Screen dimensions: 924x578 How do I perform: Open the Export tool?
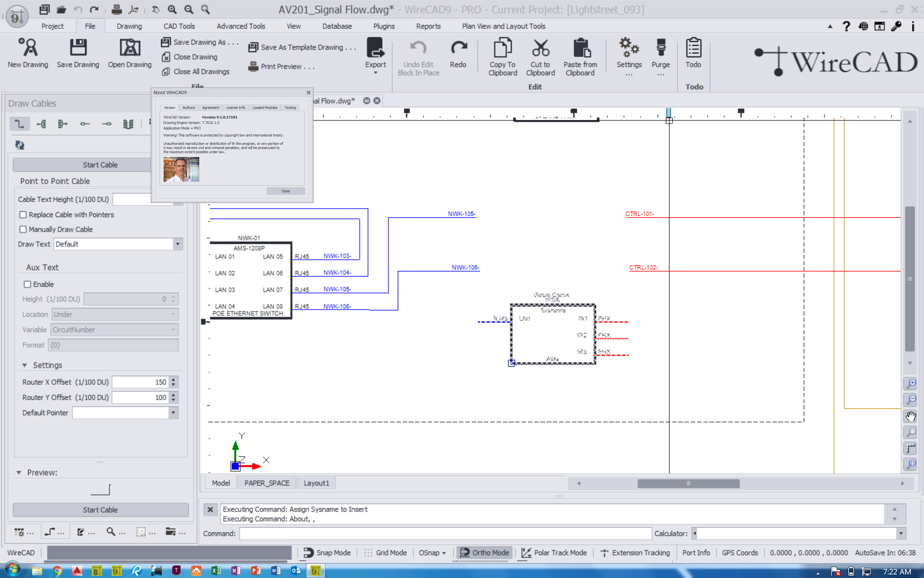pos(375,56)
